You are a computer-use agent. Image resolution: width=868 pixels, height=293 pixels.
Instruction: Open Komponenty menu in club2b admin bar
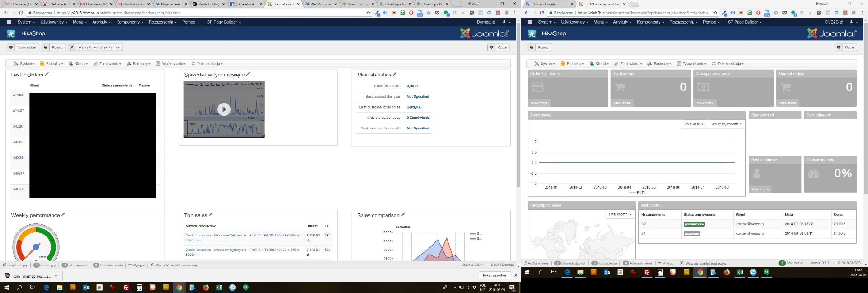651,22
